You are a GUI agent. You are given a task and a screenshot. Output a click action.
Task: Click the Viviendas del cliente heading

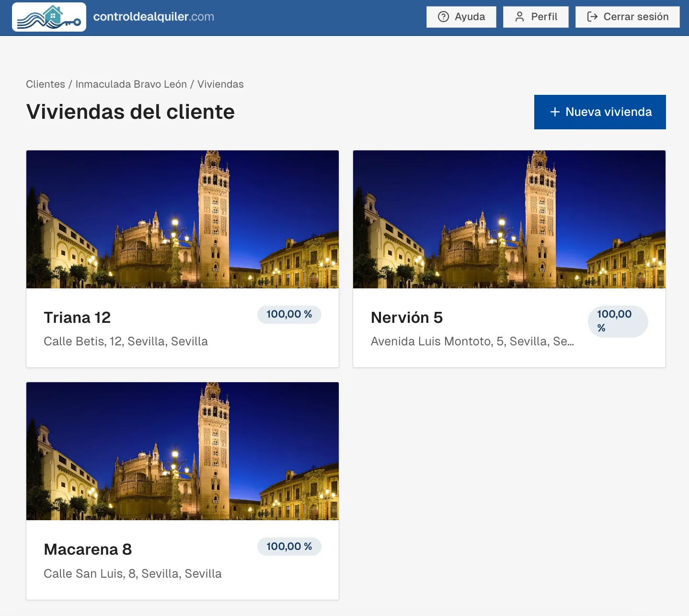(130, 112)
